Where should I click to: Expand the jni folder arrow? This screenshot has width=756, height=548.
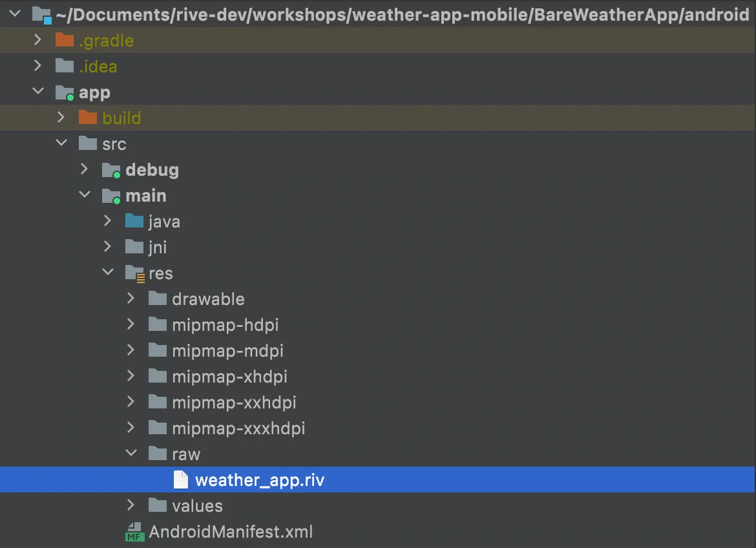(x=107, y=246)
